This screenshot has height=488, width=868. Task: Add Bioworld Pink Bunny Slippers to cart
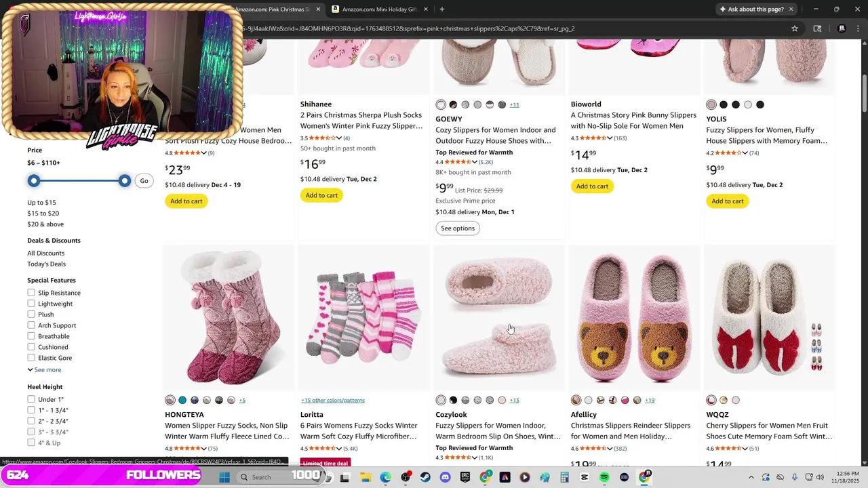592,186
